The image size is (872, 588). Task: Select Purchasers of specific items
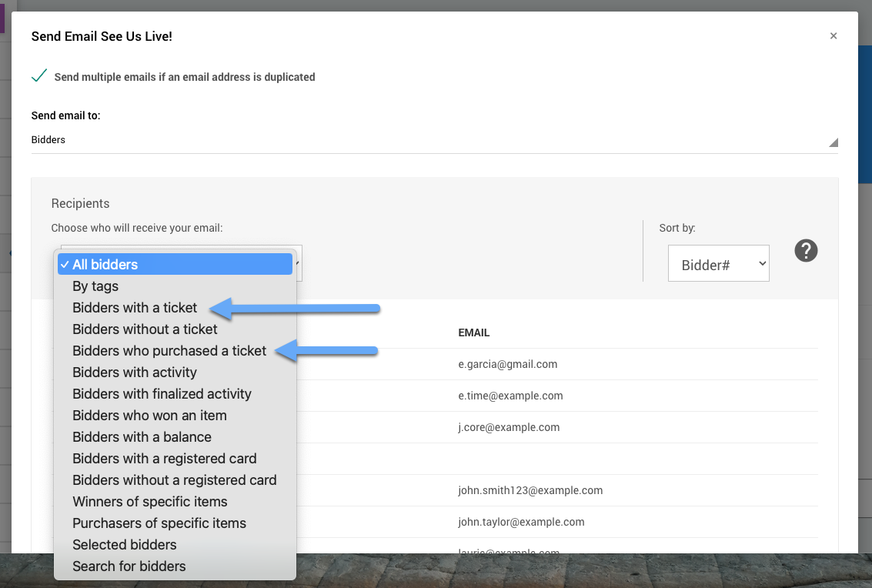coord(159,523)
